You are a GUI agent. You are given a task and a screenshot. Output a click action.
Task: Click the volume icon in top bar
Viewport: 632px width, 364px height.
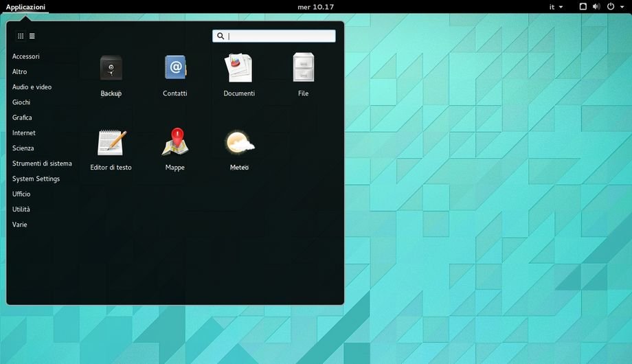(x=596, y=7)
